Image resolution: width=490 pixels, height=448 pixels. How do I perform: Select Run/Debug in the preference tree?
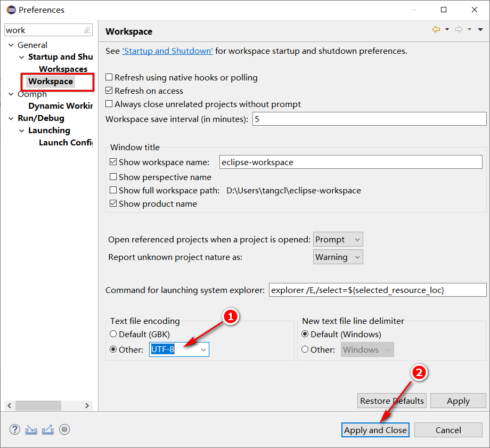[x=41, y=118]
